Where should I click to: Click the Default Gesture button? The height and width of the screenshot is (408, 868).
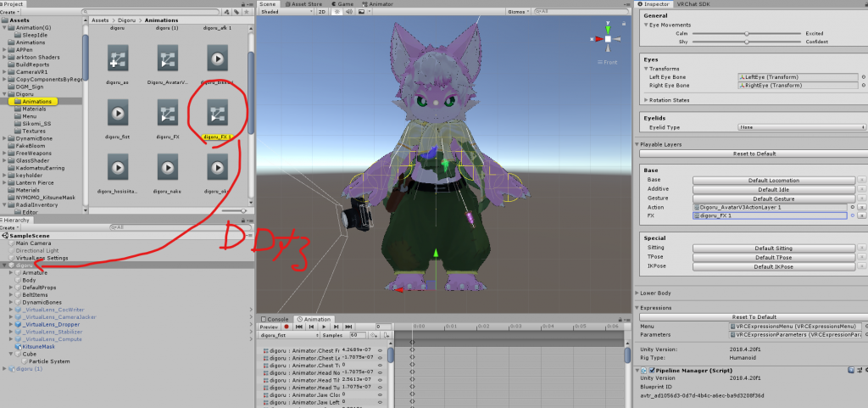point(773,198)
